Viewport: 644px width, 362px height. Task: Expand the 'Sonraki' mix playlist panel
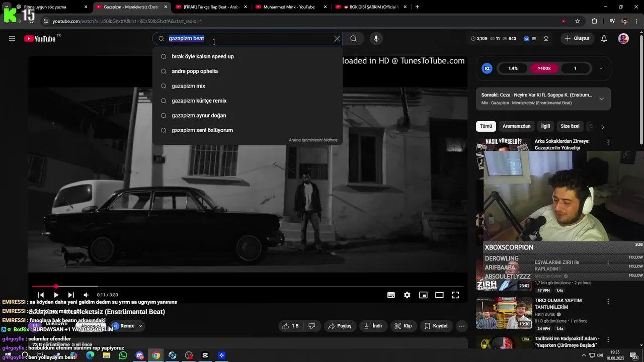(601, 99)
